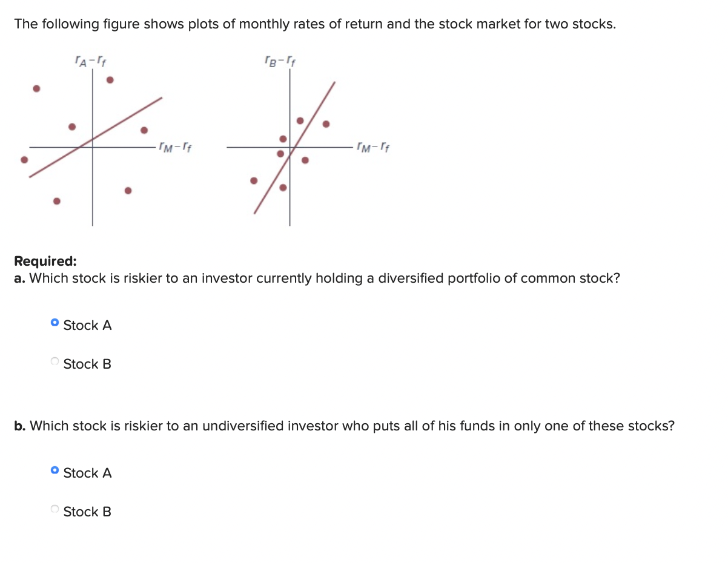Click the rB-rf axis label on right chart
The width and height of the screenshot is (728, 563).
[x=280, y=60]
